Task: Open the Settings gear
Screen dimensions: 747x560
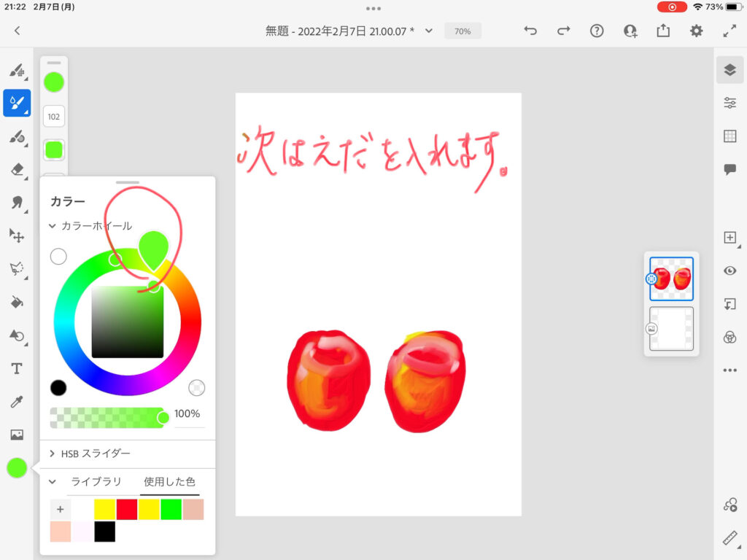Action: coord(697,31)
